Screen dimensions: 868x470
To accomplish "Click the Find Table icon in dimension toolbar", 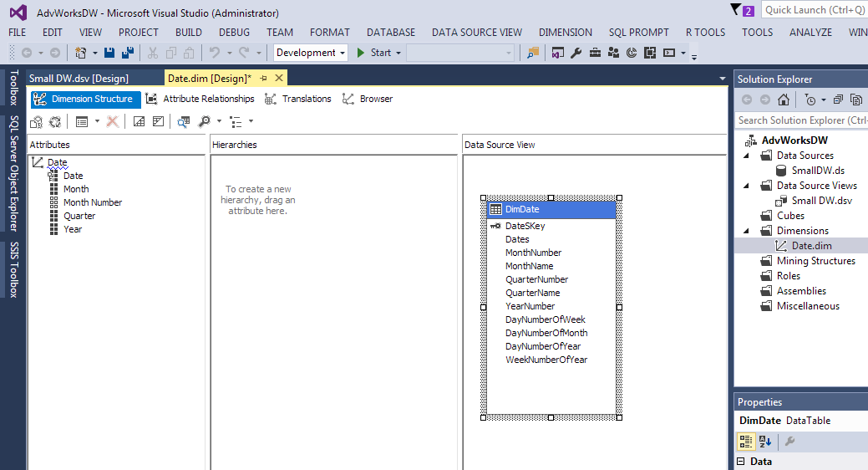I will coord(184,122).
